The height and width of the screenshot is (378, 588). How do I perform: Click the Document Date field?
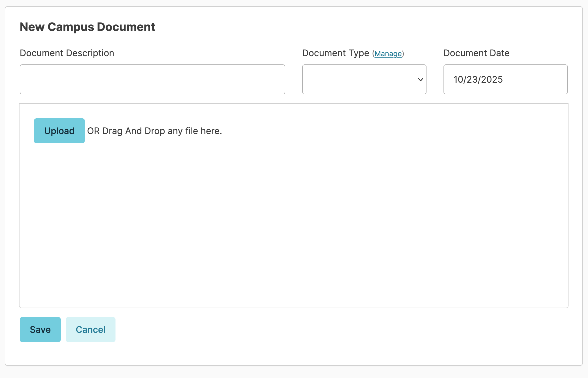click(x=505, y=79)
